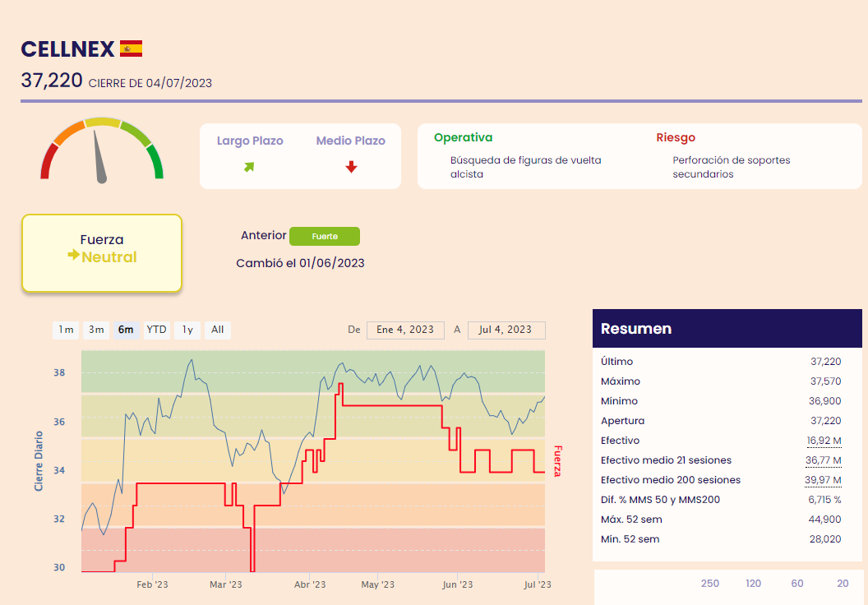Select the 250 sessions column
This screenshot has height=605, width=868.
tap(709, 584)
